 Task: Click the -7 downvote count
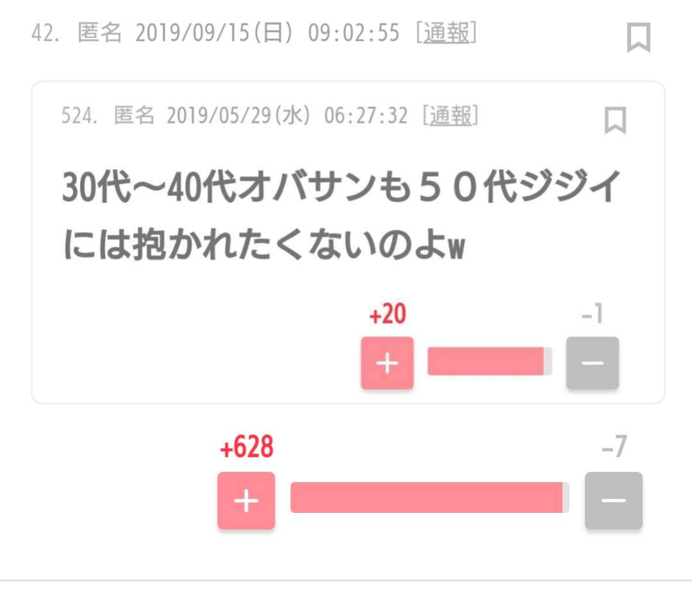[614, 448]
